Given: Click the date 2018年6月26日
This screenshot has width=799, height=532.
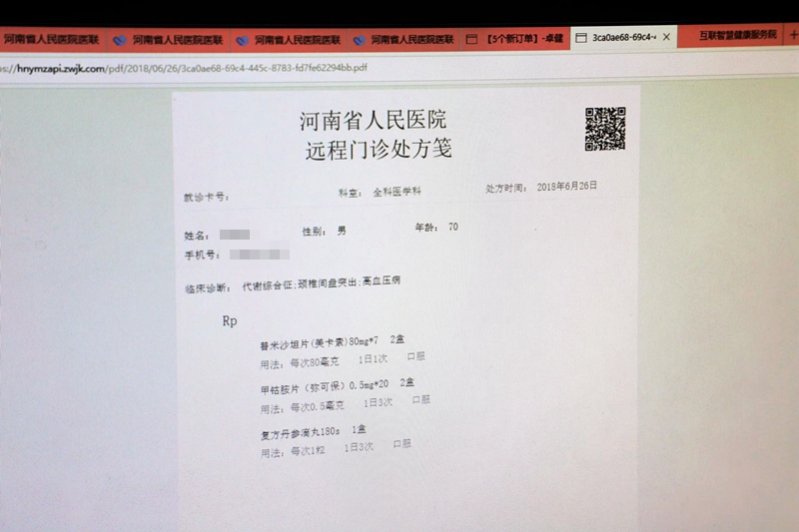Looking at the screenshot, I should click(x=566, y=187).
